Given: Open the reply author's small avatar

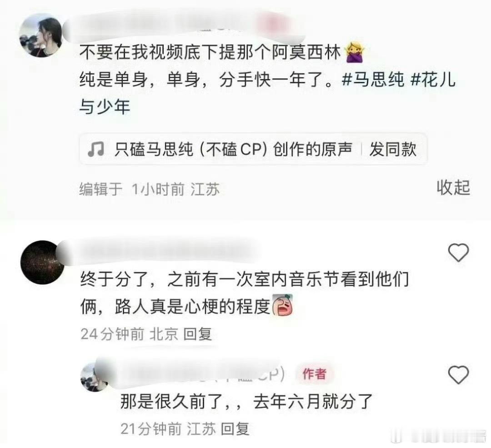Looking at the screenshot, I should [x=94, y=377].
